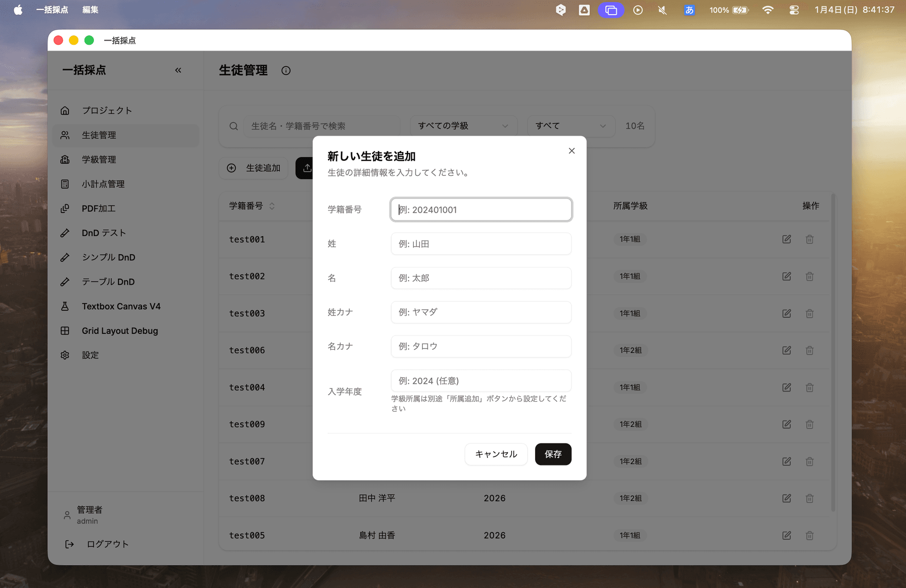This screenshot has width=906, height=588.
Task: Open the 一括採点 application menu
Action: [52, 9]
